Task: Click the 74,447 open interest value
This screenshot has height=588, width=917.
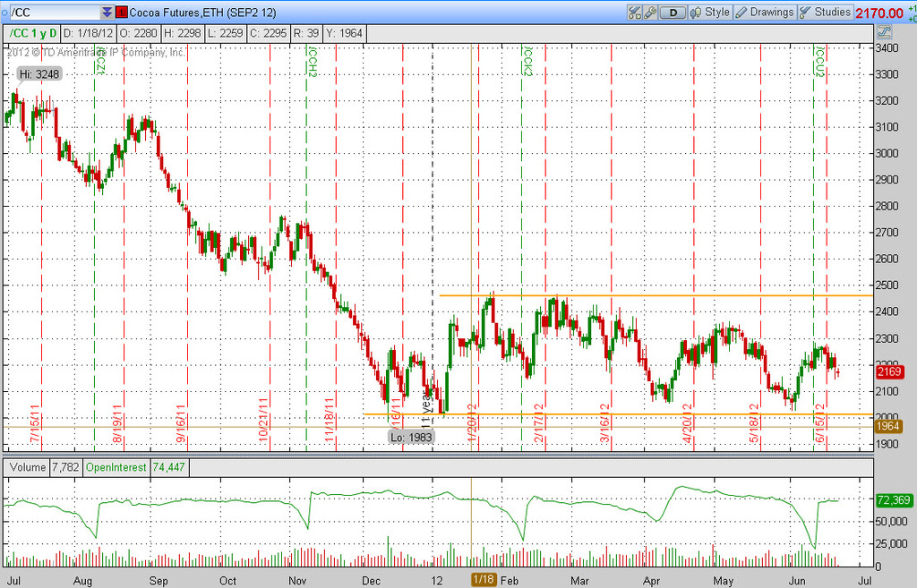Action: [168, 467]
